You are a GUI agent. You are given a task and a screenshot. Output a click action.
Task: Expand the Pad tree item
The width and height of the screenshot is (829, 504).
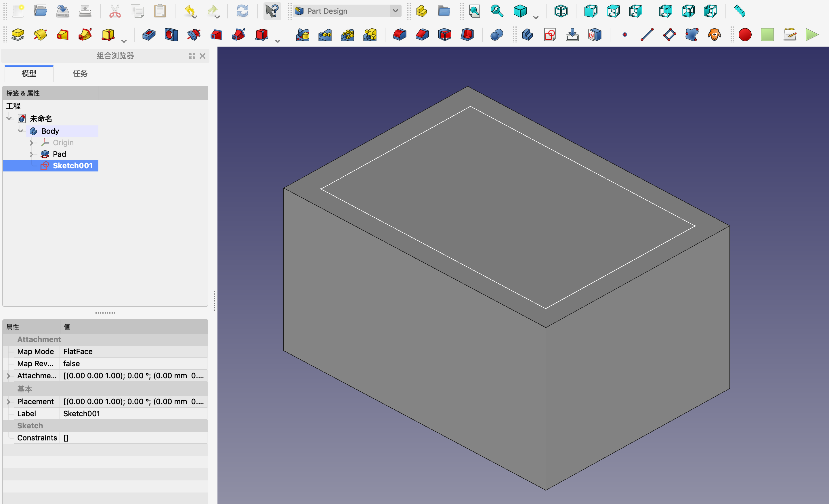tap(31, 154)
